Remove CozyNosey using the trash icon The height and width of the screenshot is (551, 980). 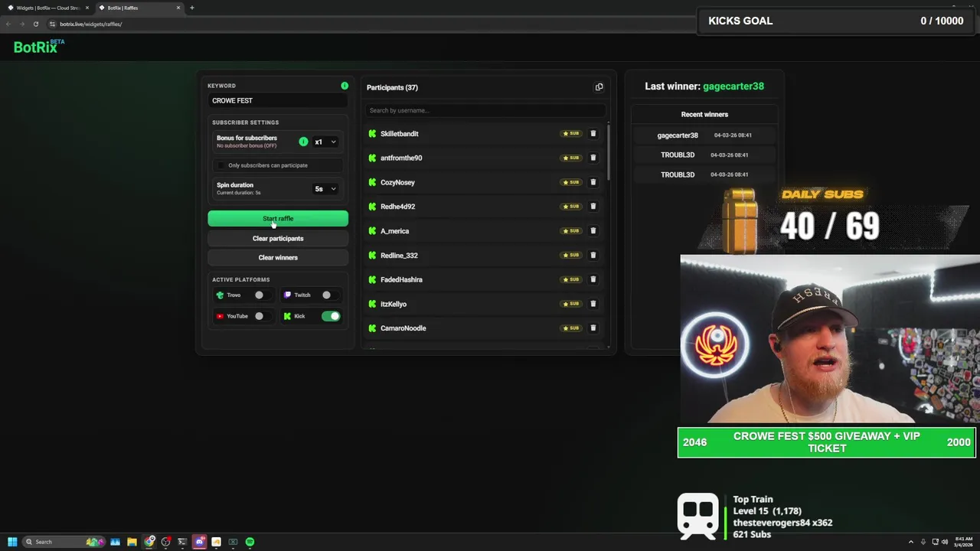tap(593, 182)
